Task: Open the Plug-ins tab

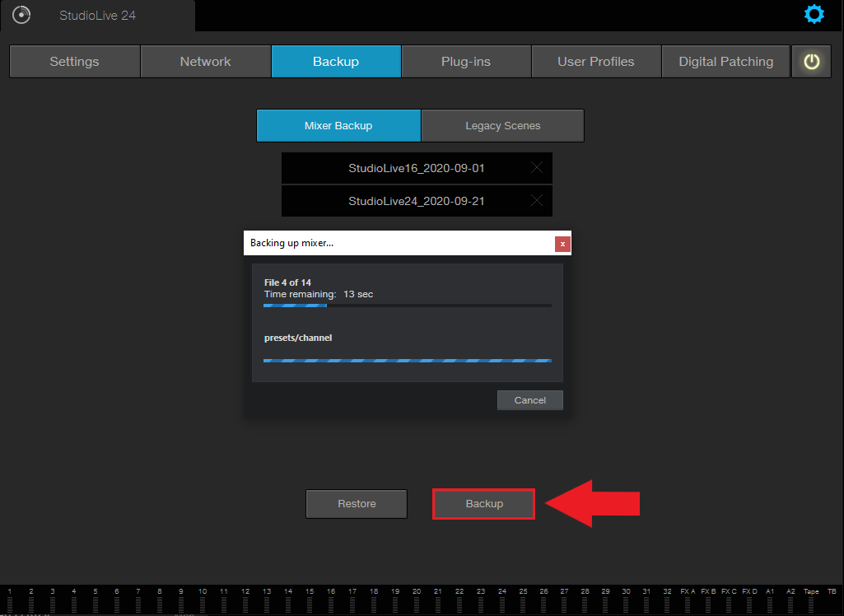Action: point(466,62)
